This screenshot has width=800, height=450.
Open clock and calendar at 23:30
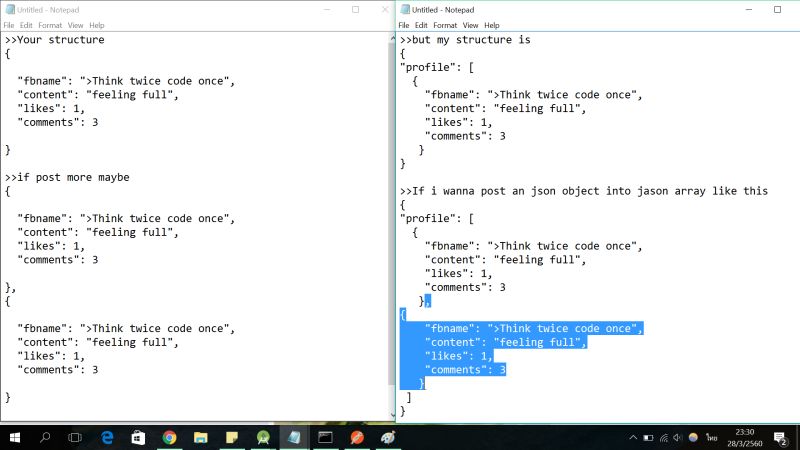click(745, 438)
